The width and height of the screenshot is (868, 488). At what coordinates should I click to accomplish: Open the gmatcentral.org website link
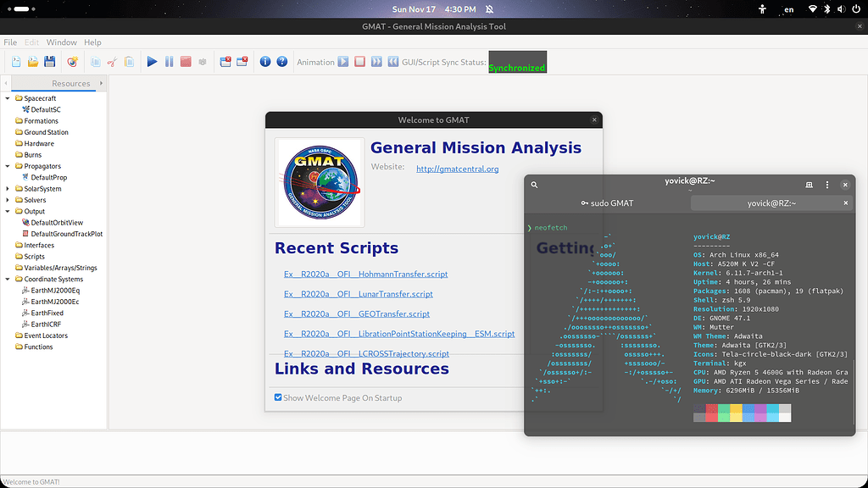click(459, 169)
